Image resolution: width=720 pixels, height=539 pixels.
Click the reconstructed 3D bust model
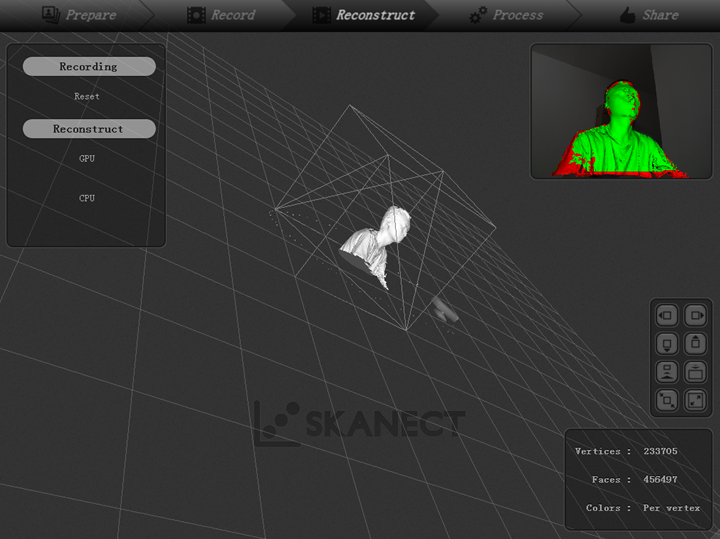tap(376, 247)
